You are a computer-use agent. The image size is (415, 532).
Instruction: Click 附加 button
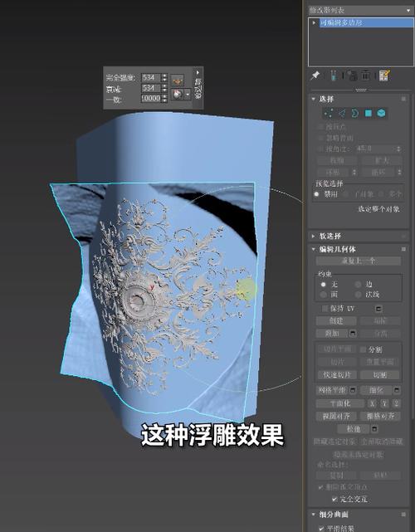[332, 334]
